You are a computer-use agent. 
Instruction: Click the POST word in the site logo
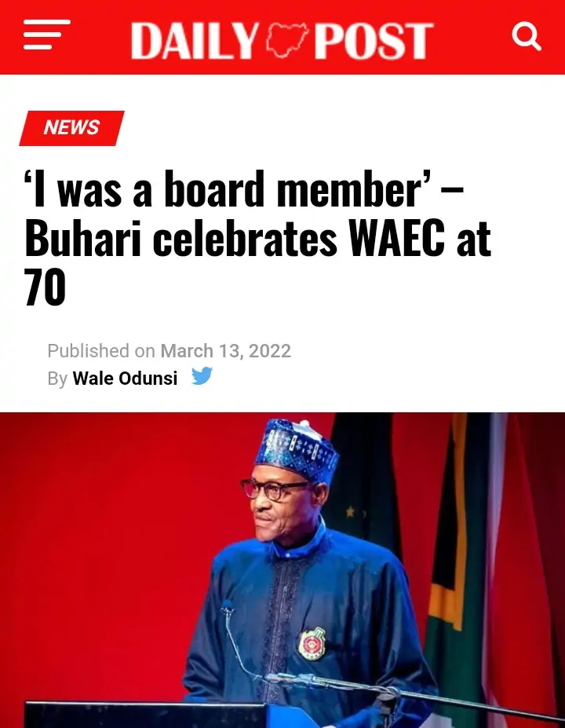[x=373, y=41]
